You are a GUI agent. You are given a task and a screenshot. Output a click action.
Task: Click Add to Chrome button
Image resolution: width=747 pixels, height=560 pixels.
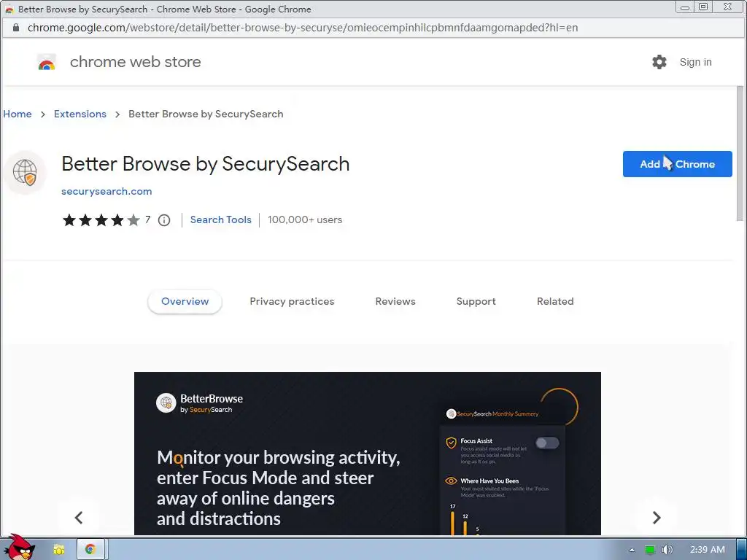tap(678, 164)
